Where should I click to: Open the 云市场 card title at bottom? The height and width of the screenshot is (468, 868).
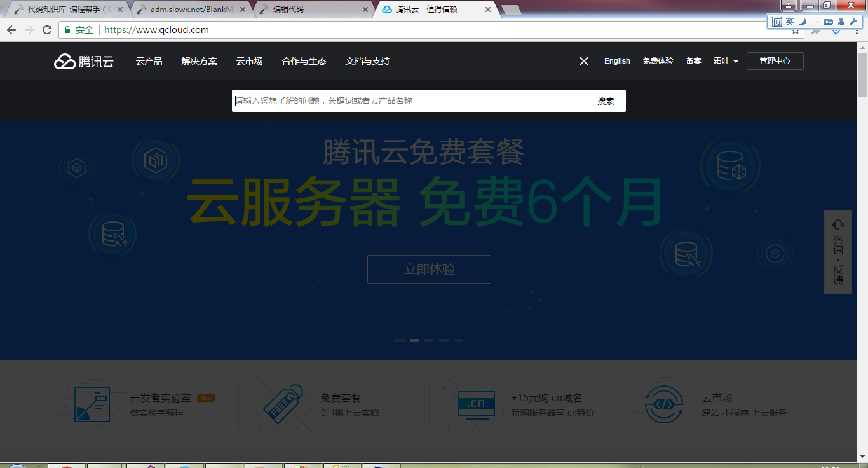pos(717,397)
